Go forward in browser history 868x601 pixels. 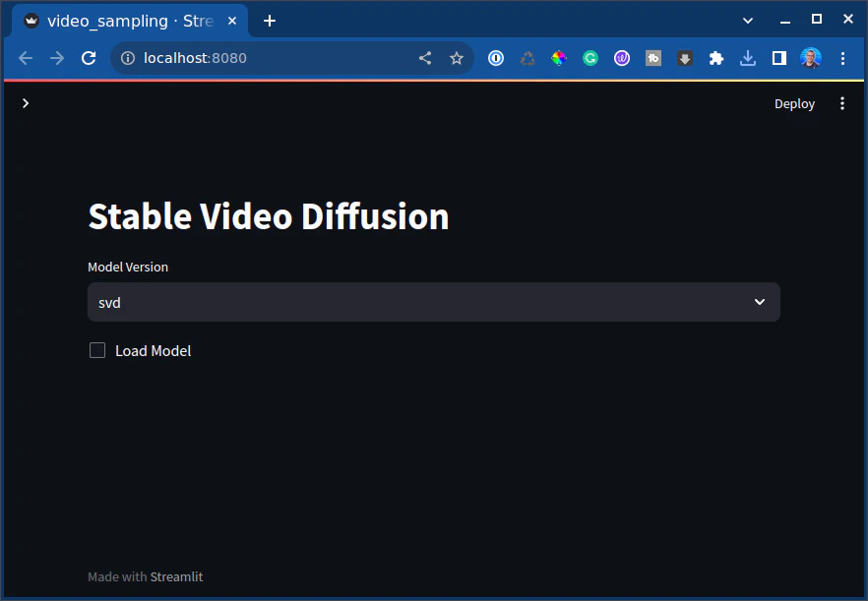57,58
